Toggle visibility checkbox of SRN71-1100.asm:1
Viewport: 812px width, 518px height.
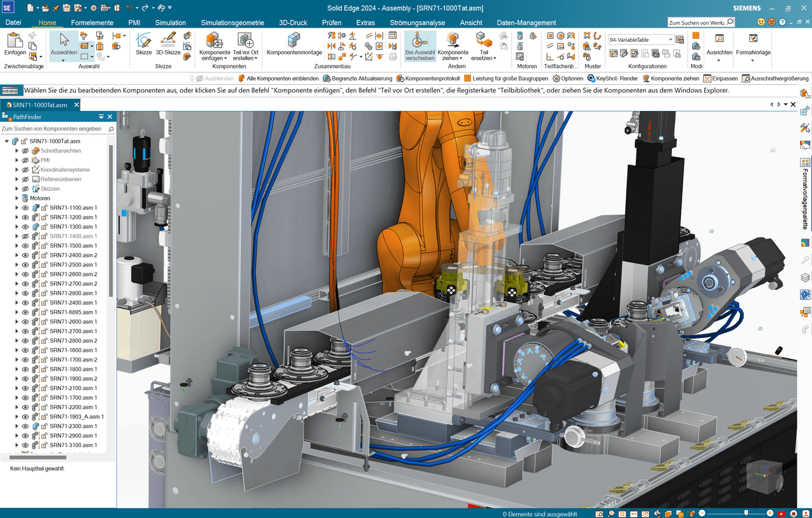click(x=25, y=207)
